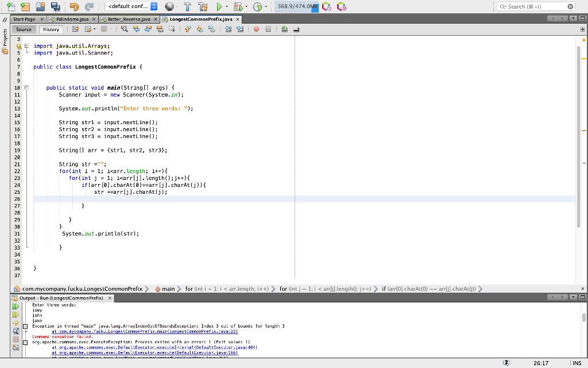This screenshot has width=588, height=368.
Task: Find next occurrence icon
Action: [148, 29]
